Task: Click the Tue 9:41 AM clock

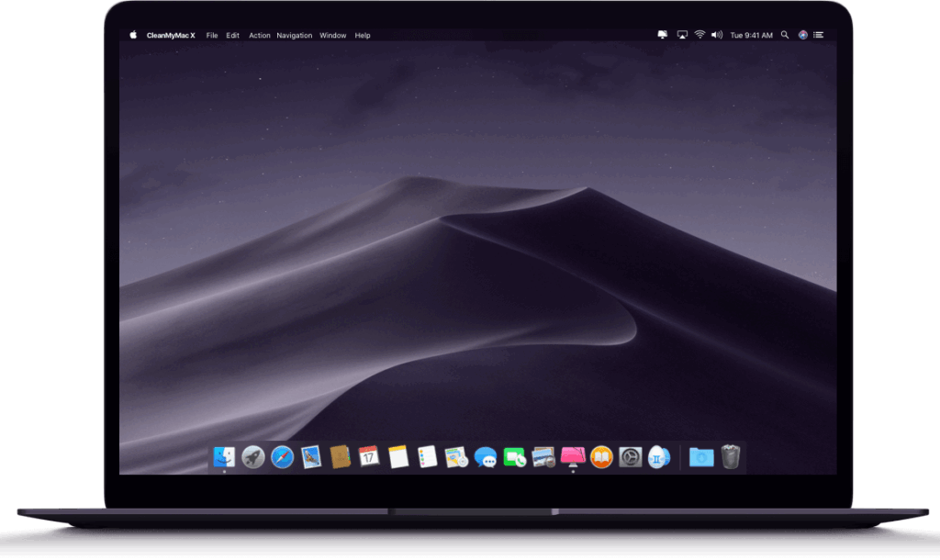Action: [x=750, y=36]
